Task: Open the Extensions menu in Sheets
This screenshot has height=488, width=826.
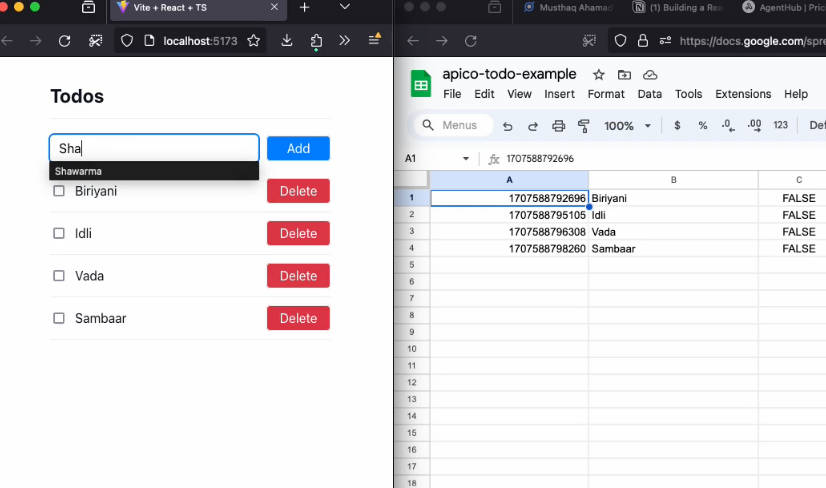Action: (743, 94)
